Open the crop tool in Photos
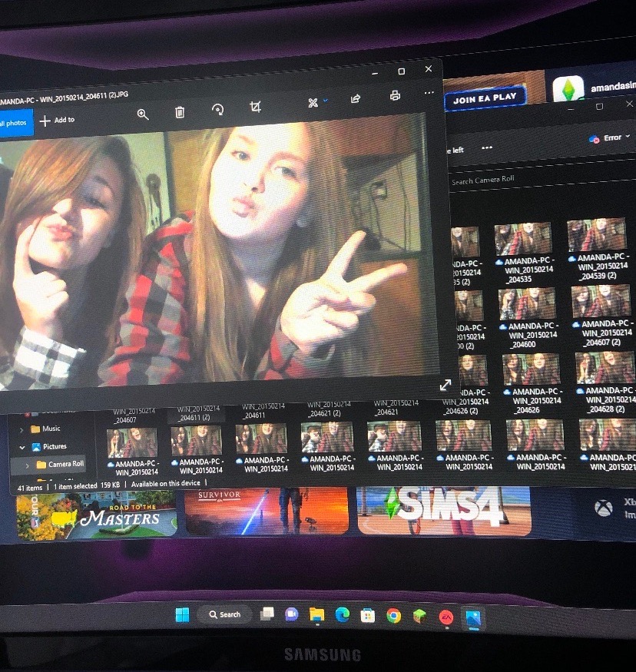Image resolution: width=636 pixels, height=672 pixels. (256, 106)
